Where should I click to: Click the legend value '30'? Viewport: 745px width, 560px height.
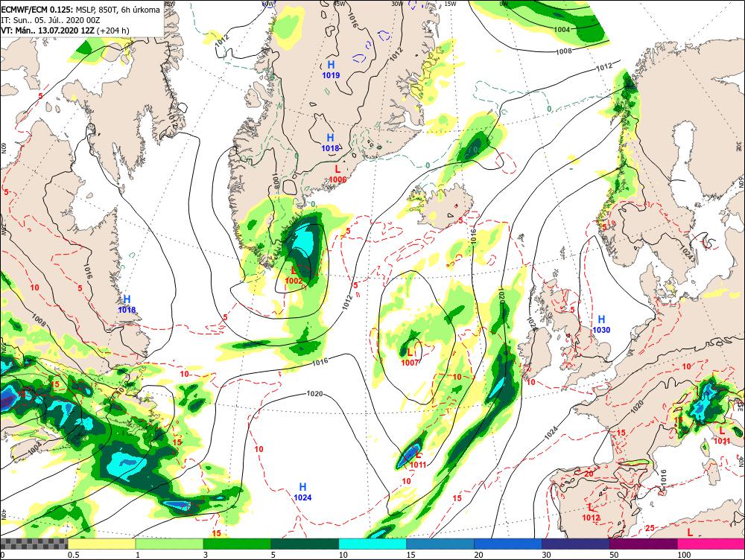coord(546,555)
